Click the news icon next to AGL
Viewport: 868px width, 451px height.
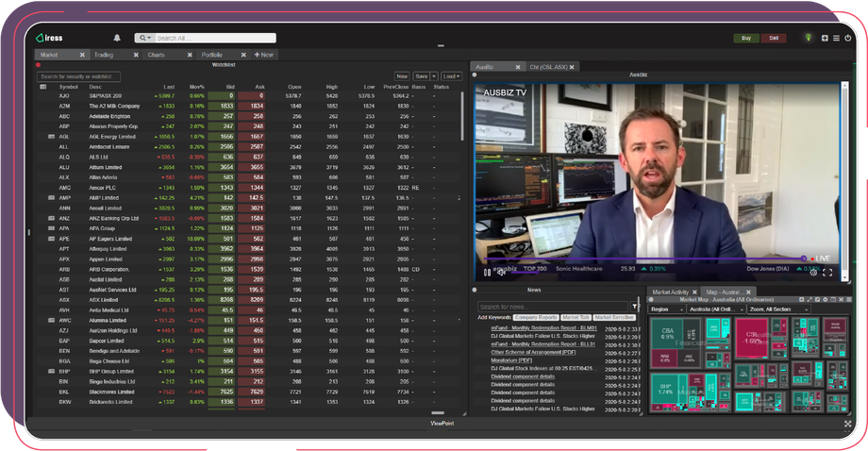[x=52, y=137]
